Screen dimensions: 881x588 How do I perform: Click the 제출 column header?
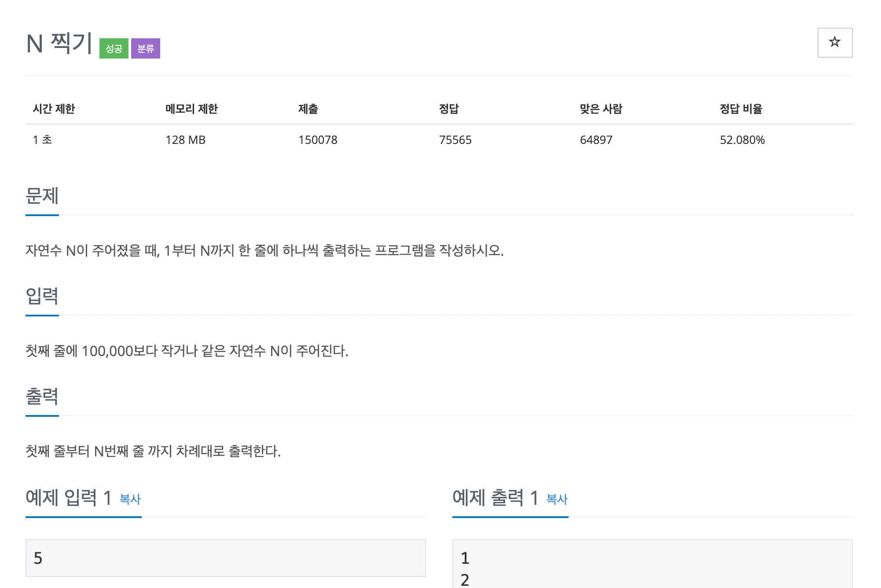pos(308,109)
